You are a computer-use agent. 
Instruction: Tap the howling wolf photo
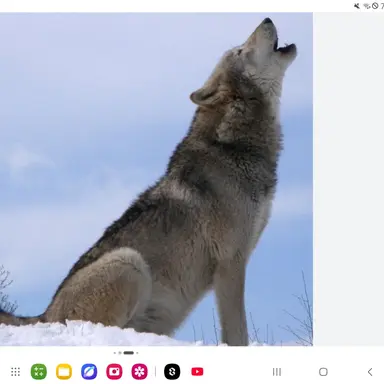click(156, 179)
